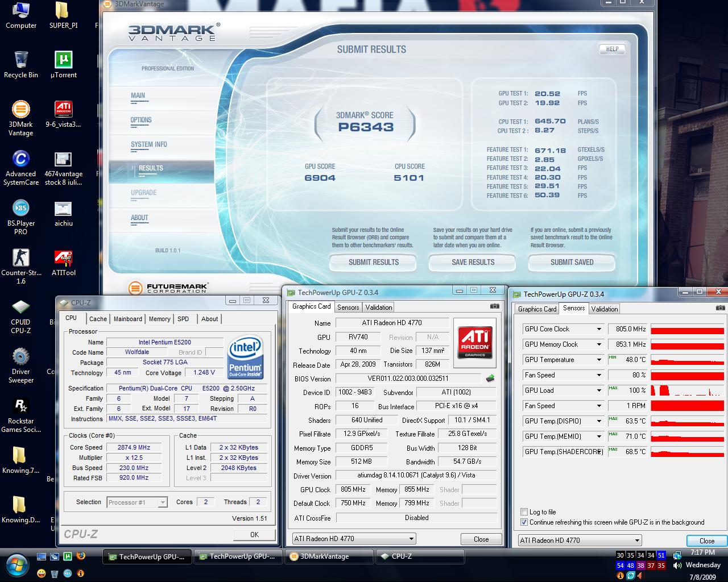The width and height of the screenshot is (728, 582).
Task: Click SUBMIT SAVED button in 3DMark
Action: tap(572, 262)
